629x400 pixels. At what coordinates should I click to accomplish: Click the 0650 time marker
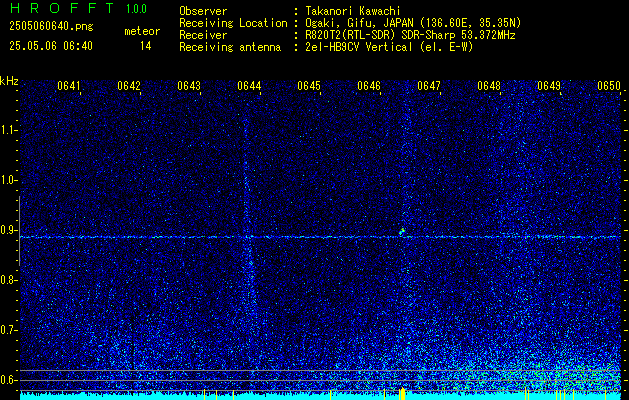(609, 86)
